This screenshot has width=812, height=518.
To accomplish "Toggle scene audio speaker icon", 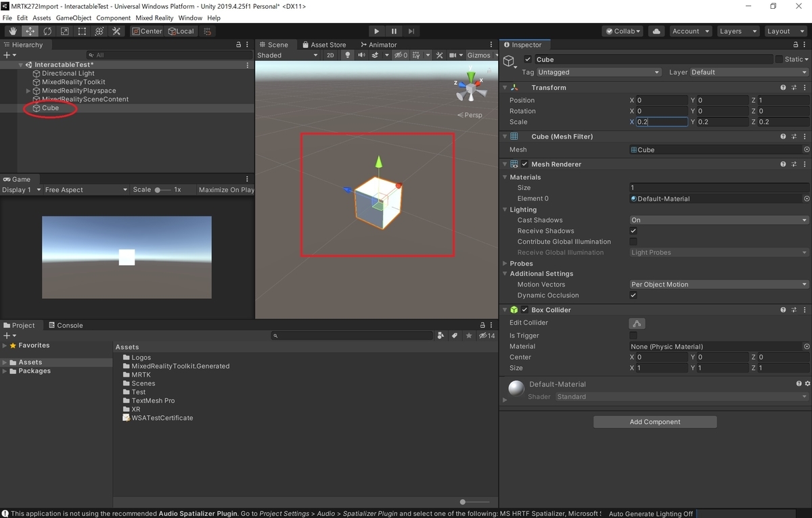I will 362,55.
